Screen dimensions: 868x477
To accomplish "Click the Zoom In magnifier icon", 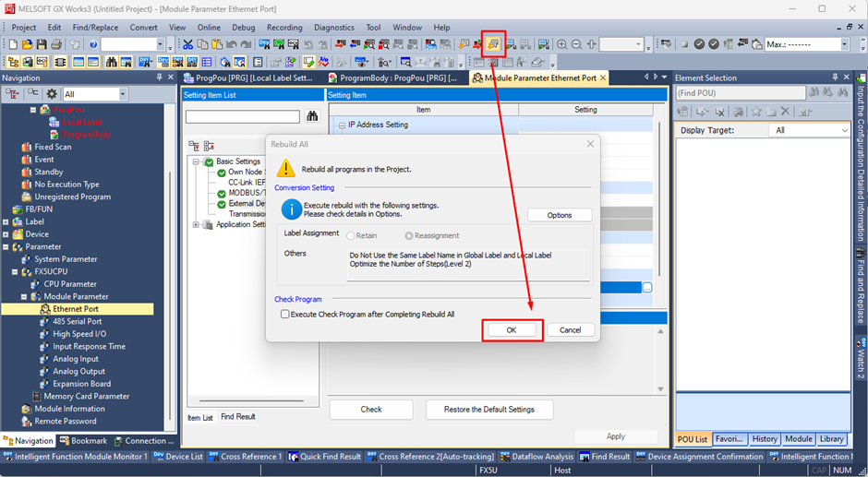I will tap(561, 44).
